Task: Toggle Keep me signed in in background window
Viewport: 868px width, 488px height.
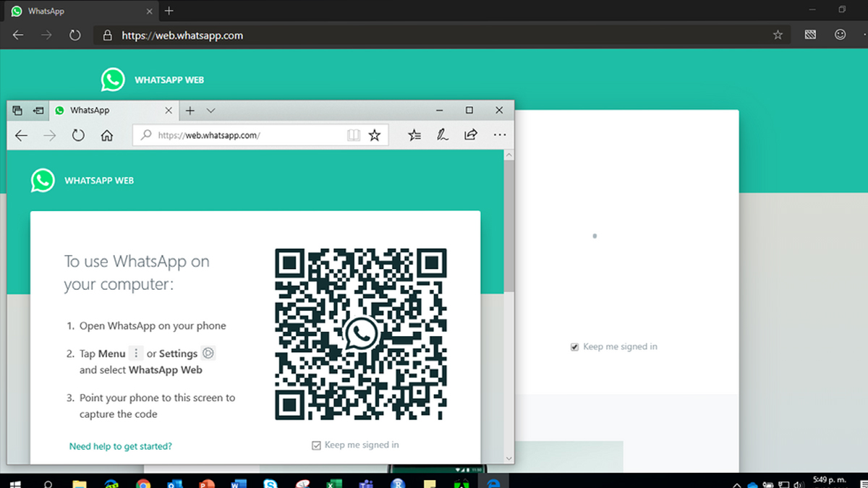Action: 575,347
